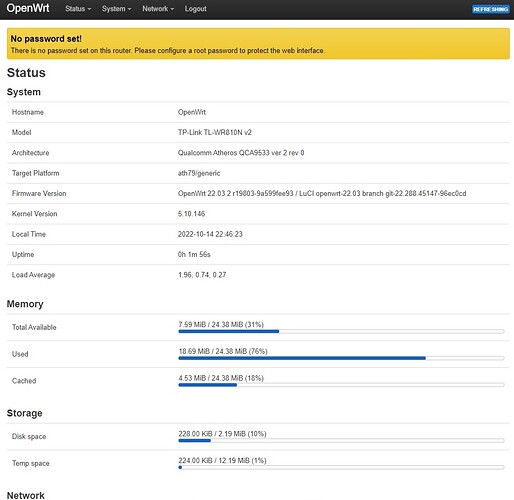Click the 'Used' memory label

(x=20, y=354)
